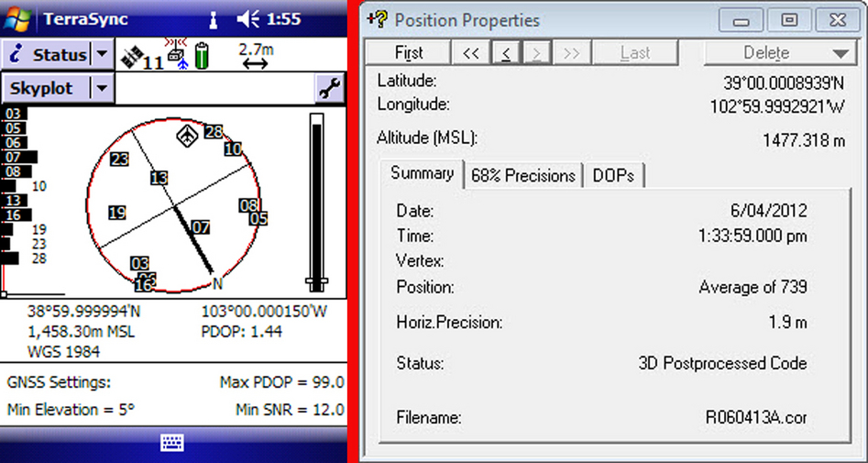Open the Skyplot subsection dropdown arrow

[x=102, y=88]
